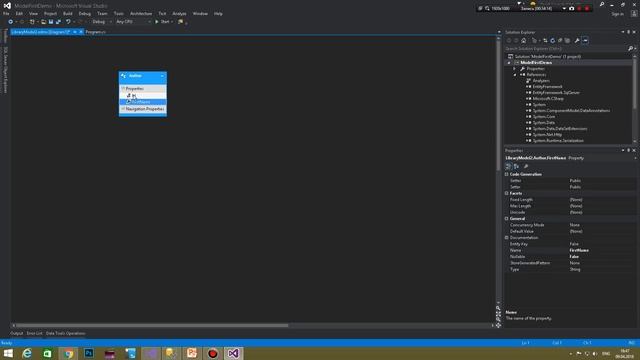Collapse References node in Solution Explorer

[515, 75]
